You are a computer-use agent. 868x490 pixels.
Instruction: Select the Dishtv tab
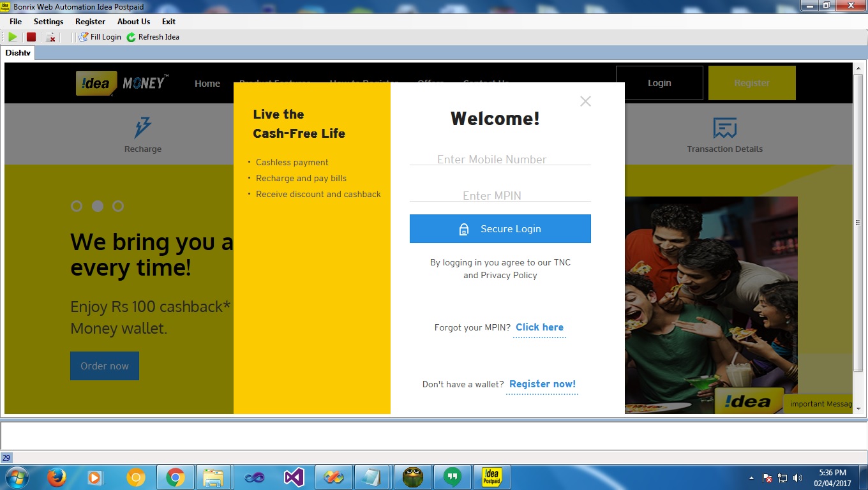point(18,53)
